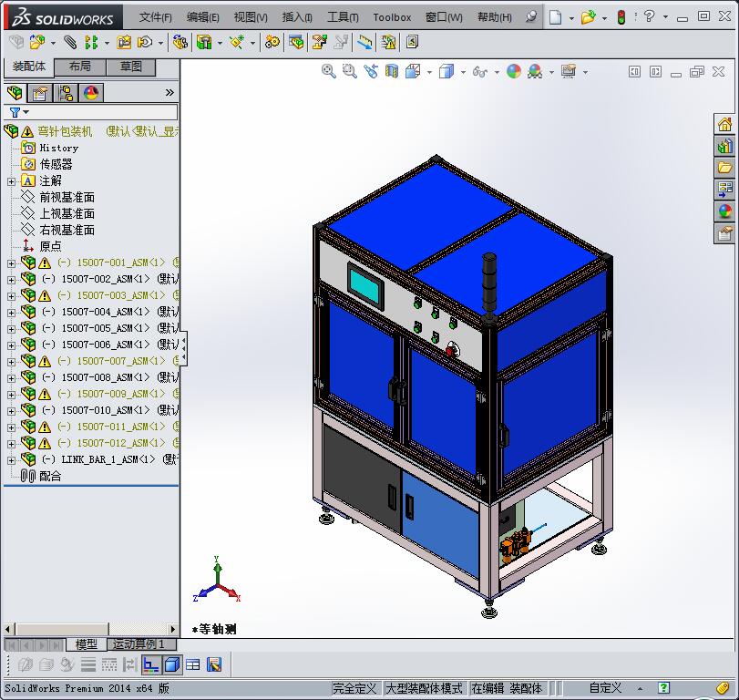Click the Previous View icon
This screenshot has width=739, height=700.
(371, 72)
